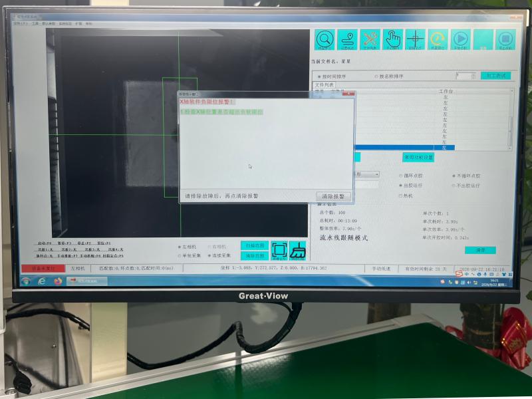Open 常用功能设置 settings
This screenshot has width=532, height=399.
[x=418, y=158]
